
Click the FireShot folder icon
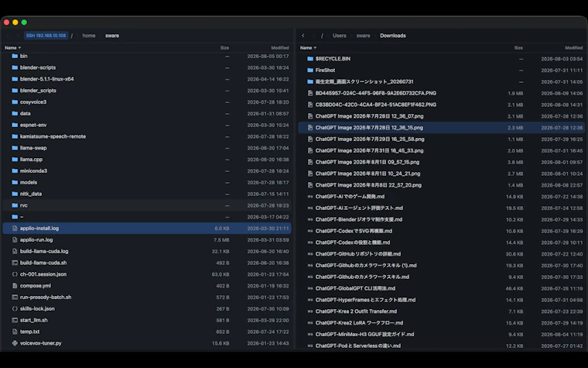[x=310, y=71]
